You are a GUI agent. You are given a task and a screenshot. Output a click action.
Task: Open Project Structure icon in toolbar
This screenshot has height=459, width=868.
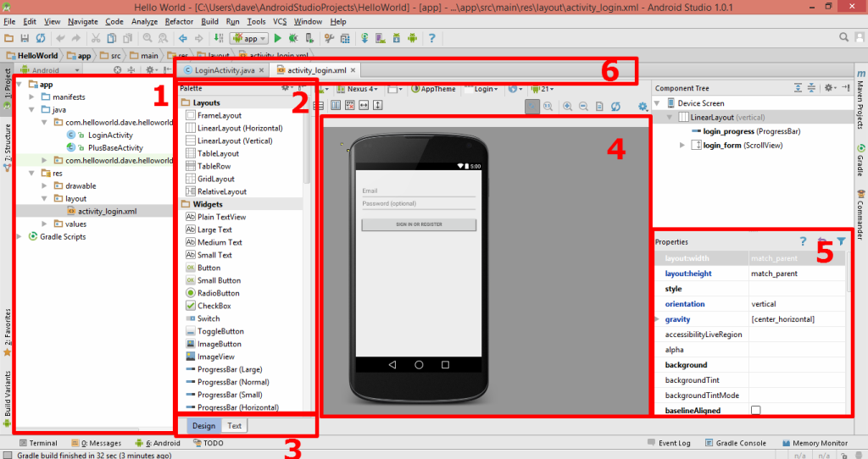pos(345,38)
